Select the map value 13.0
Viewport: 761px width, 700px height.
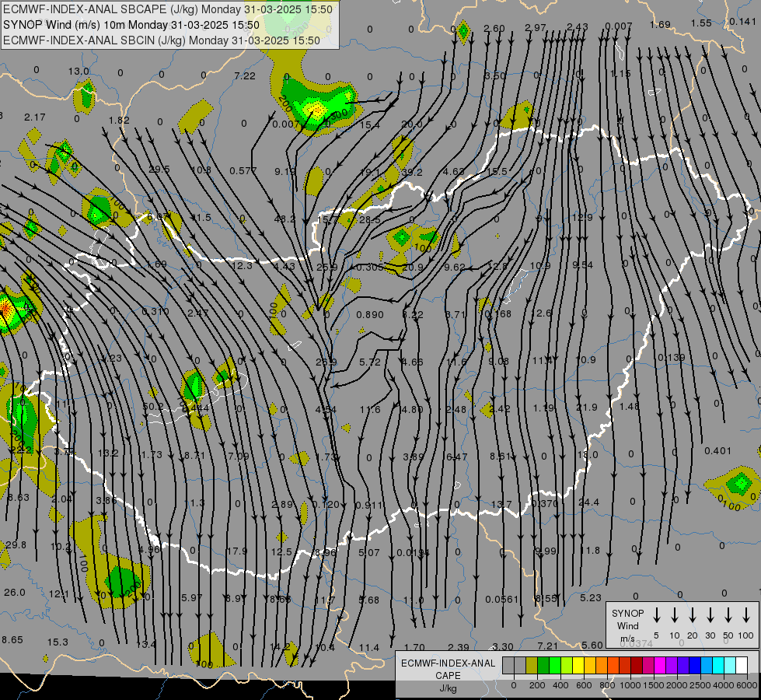coord(79,72)
